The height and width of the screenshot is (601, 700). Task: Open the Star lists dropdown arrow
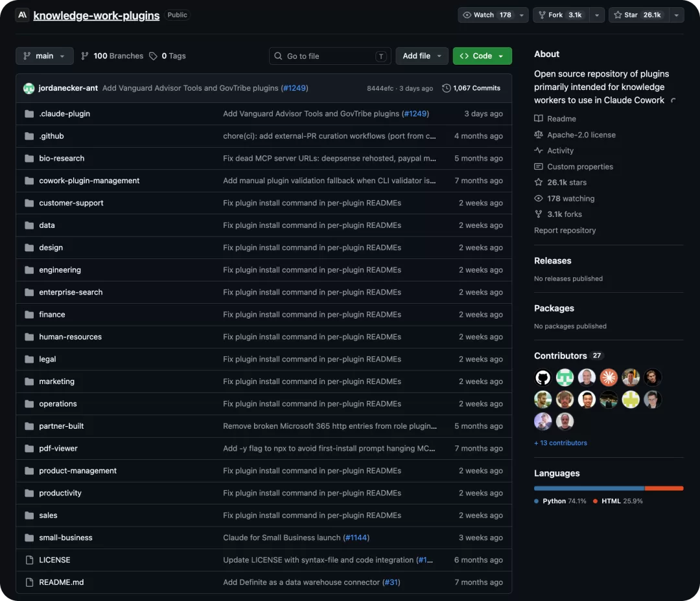tap(676, 15)
